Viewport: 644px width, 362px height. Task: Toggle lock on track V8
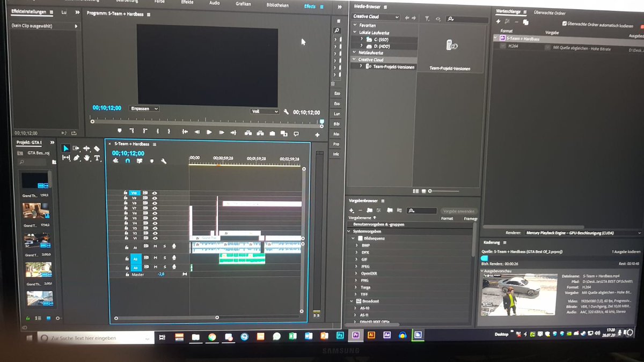click(x=126, y=203)
